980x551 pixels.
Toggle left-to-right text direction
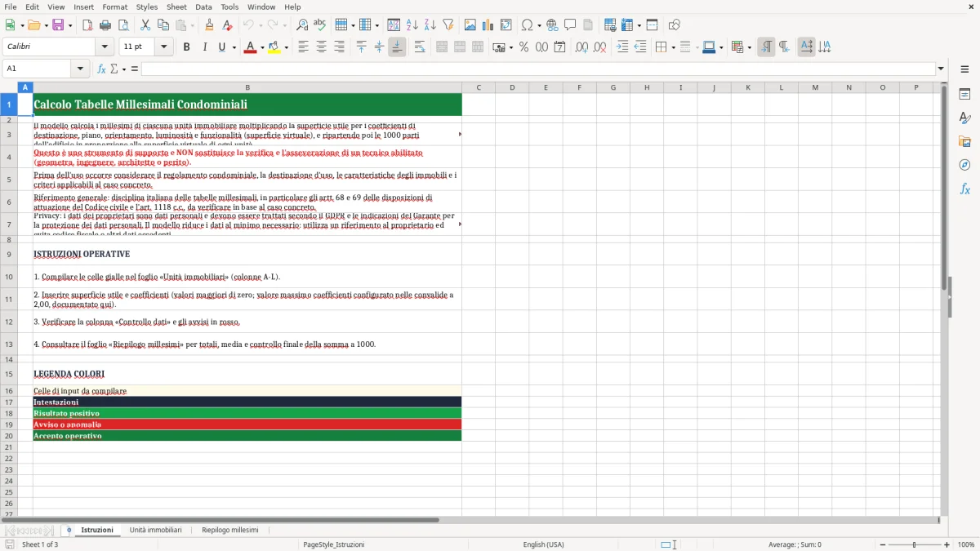click(766, 47)
